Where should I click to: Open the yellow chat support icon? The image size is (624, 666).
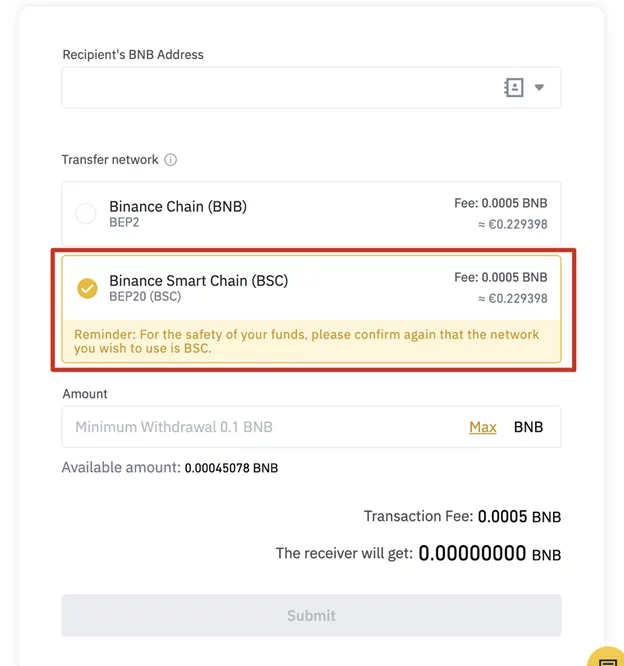point(606,656)
